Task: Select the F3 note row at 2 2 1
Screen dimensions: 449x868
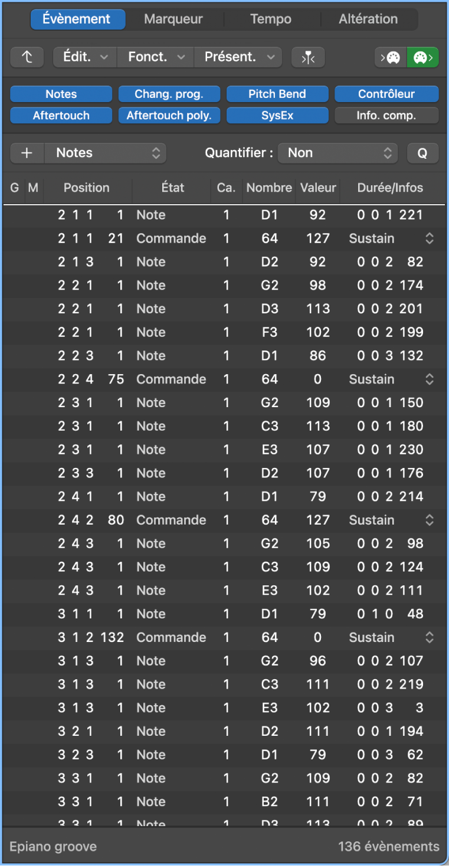Action: pos(224,332)
